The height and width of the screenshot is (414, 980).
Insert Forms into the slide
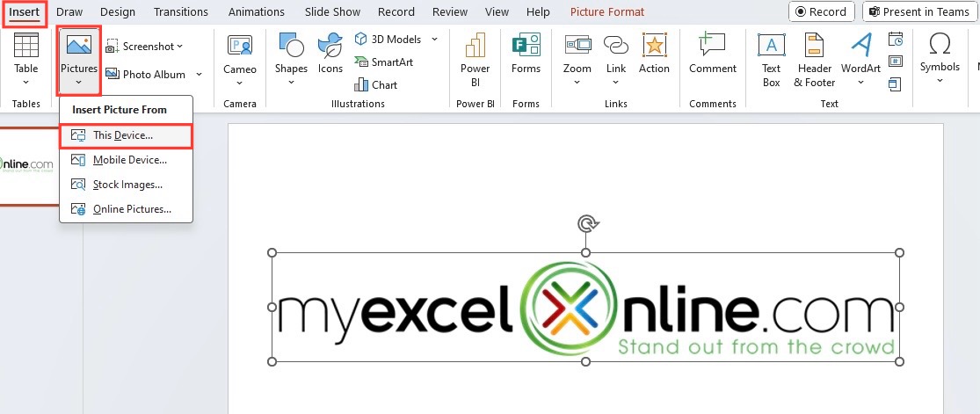pyautogui.click(x=526, y=53)
